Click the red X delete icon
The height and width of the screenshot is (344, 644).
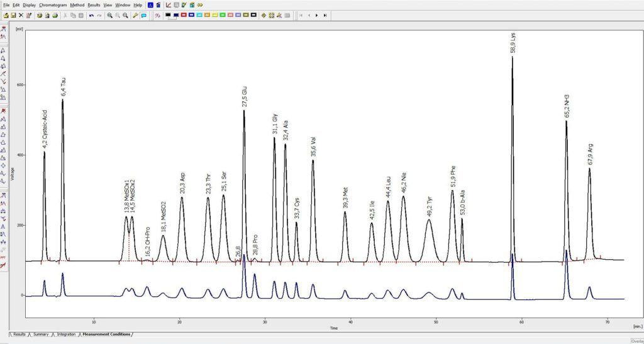click(21, 15)
